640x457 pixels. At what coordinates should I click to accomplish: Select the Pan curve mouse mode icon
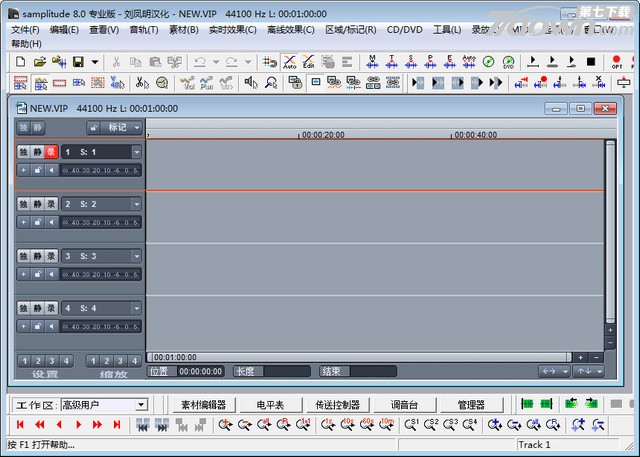point(207,83)
